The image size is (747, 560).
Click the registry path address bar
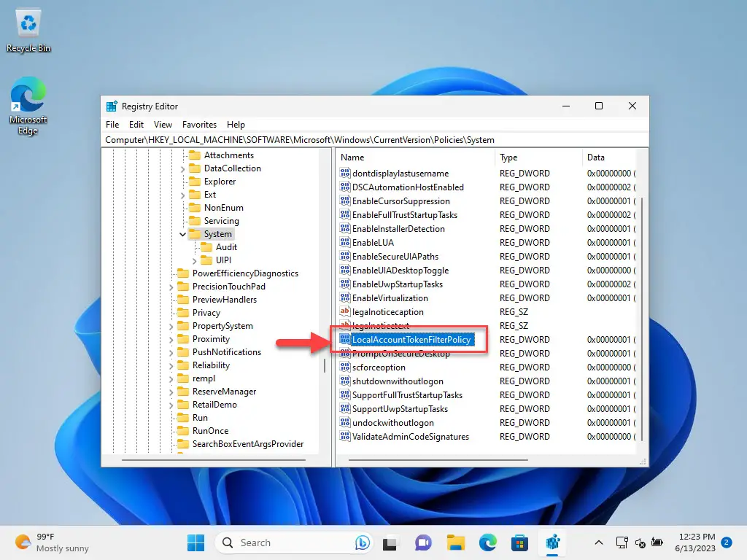coord(376,139)
